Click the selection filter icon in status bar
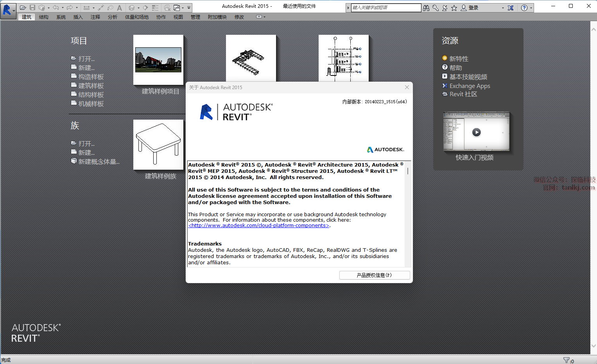 [566, 360]
